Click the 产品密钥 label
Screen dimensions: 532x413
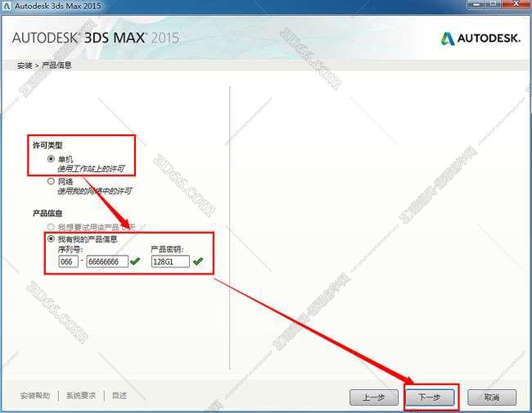coord(167,250)
